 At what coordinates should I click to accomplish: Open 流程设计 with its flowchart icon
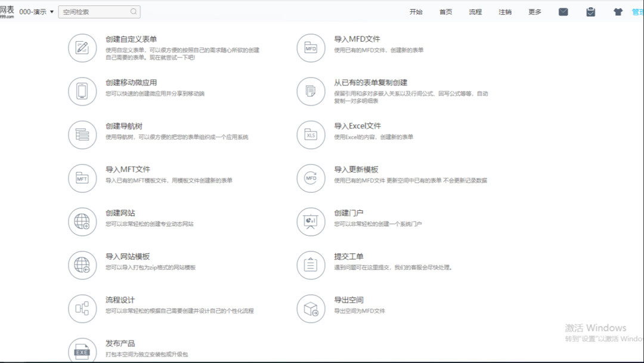click(82, 308)
